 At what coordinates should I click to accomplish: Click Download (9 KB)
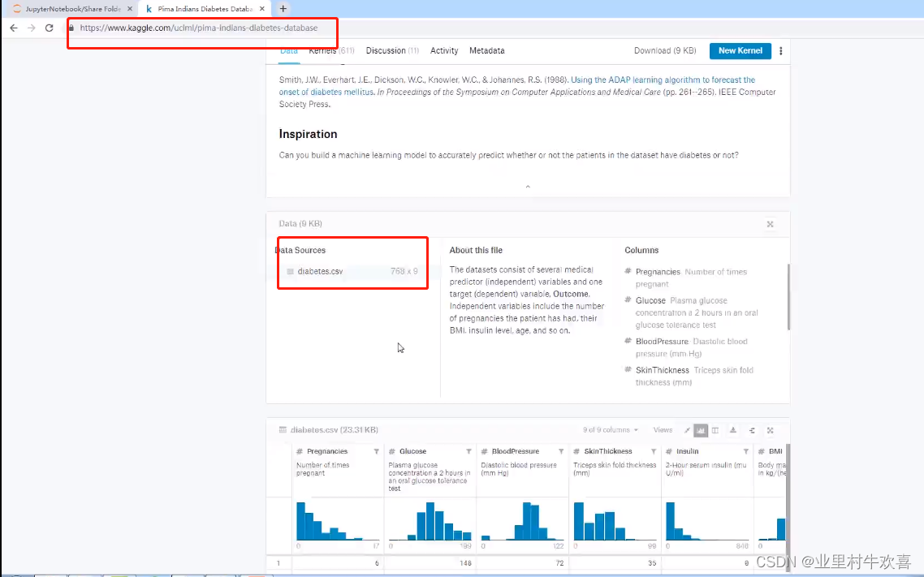[x=665, y=50]
